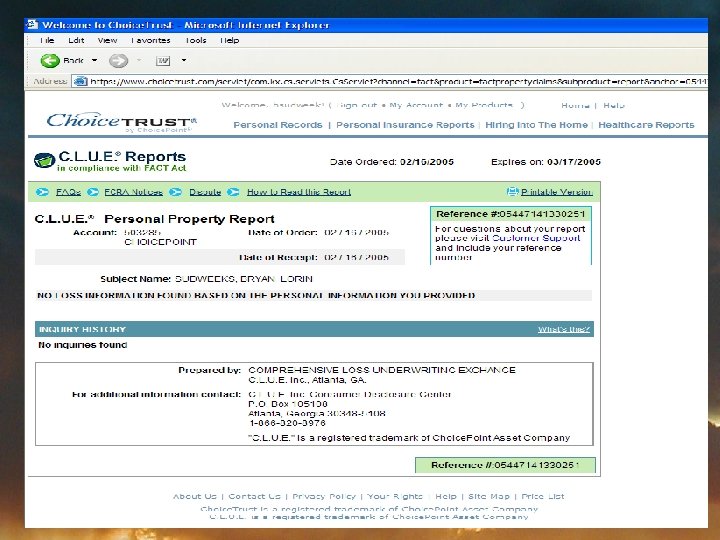720x540 pixels.
Task: Open the Your Rights footer link
Action: tap(395, 496)
